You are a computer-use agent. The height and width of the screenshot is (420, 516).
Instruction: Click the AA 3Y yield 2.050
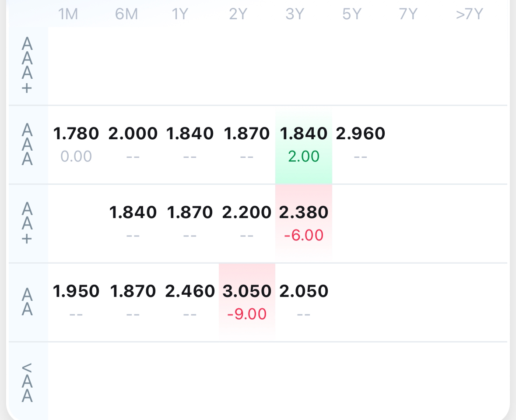[x=304, y=291]
